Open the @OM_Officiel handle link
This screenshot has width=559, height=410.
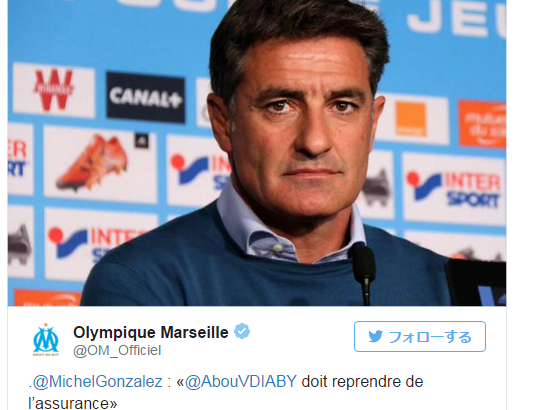click(x=117, y=350)
